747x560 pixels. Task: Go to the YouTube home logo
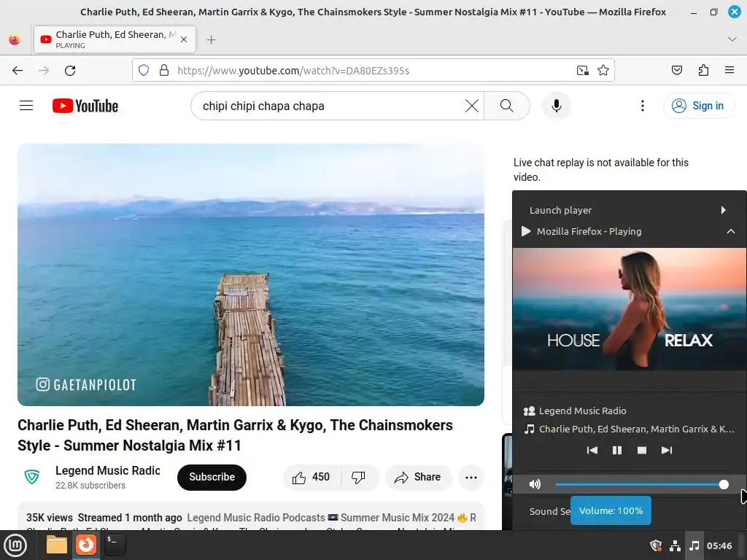tap(85, 106)
